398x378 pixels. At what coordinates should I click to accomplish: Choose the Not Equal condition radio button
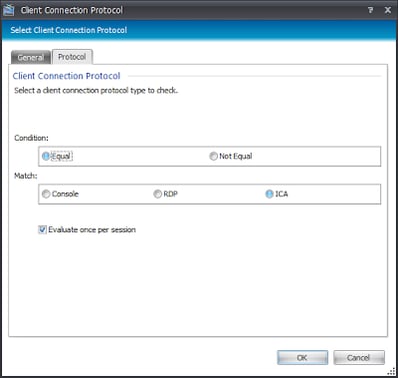(213, 156)
